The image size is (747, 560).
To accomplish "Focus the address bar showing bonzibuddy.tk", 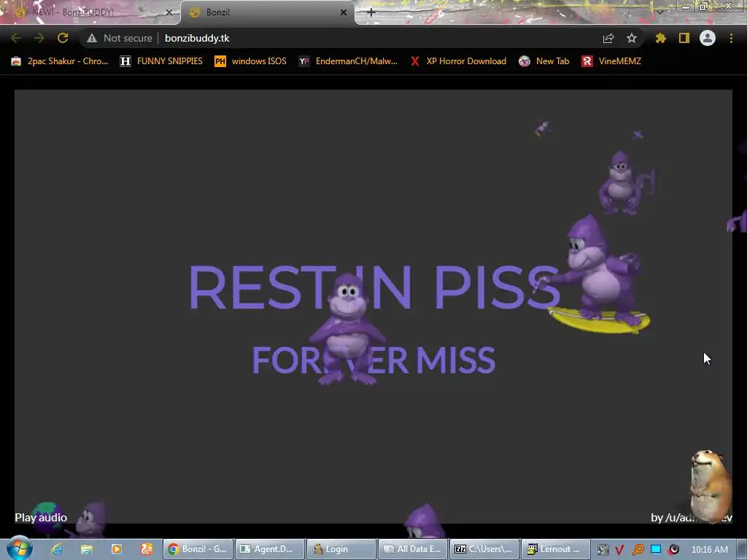I will [362, 38].
